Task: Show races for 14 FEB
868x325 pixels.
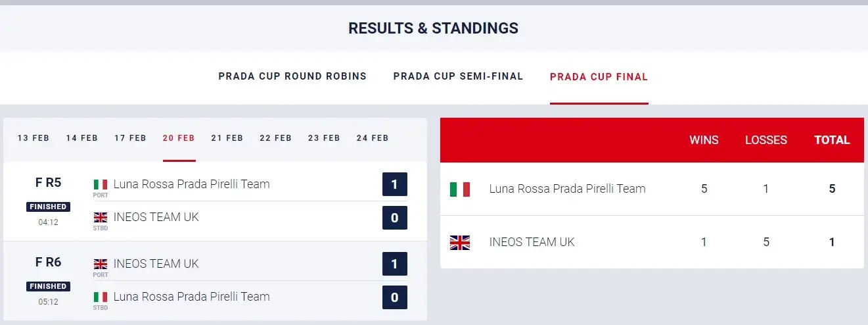Action: [82, 138]
